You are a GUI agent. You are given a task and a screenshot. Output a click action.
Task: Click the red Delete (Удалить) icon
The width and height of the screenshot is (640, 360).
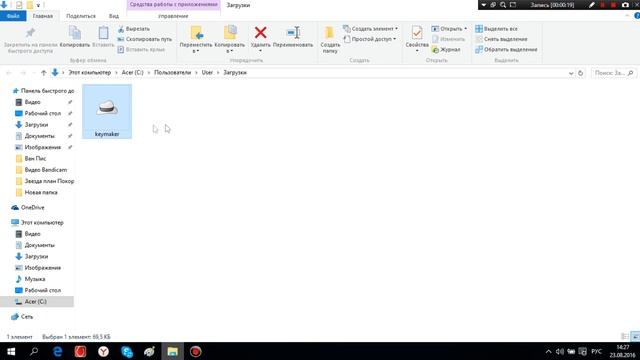(260, 33)
